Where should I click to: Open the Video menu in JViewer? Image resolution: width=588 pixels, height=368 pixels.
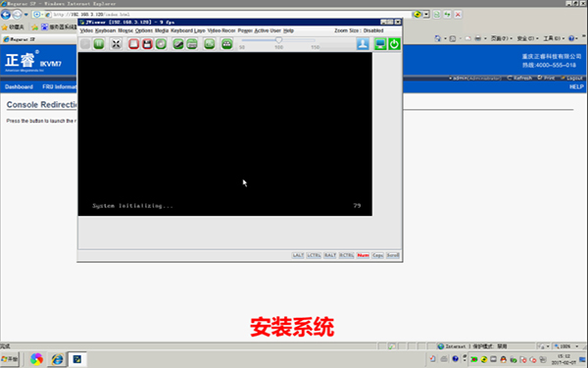click(x=86, y=30)
